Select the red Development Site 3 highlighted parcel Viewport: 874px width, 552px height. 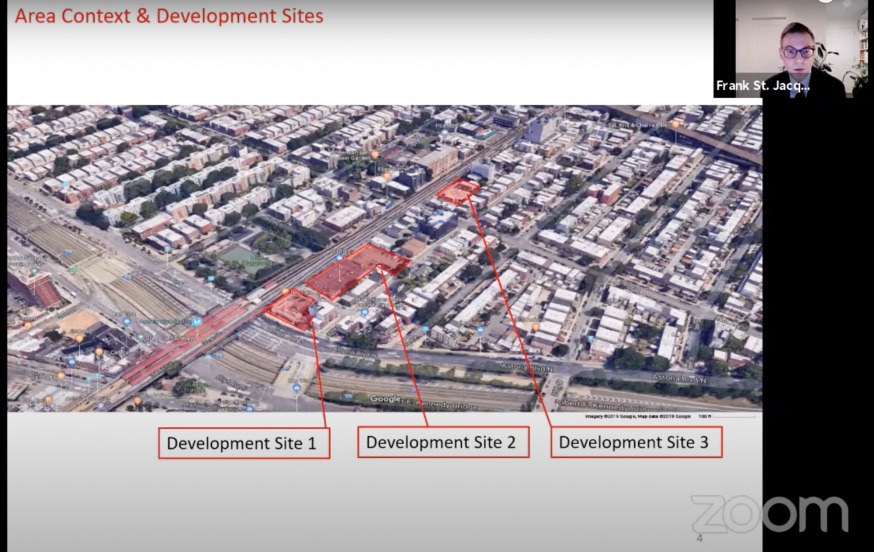(460, 191)
